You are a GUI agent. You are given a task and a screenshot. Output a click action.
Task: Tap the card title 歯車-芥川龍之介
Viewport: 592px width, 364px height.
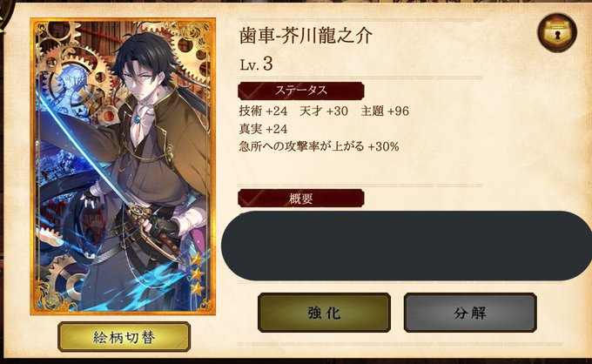pos(306,37)
